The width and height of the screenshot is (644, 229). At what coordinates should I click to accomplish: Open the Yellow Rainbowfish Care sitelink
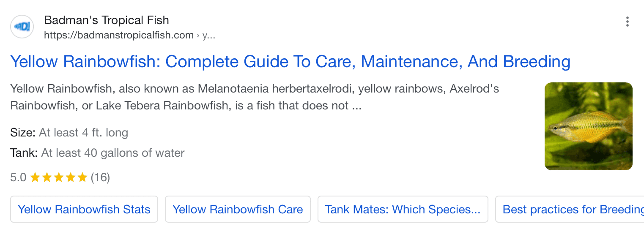(238, 209)
